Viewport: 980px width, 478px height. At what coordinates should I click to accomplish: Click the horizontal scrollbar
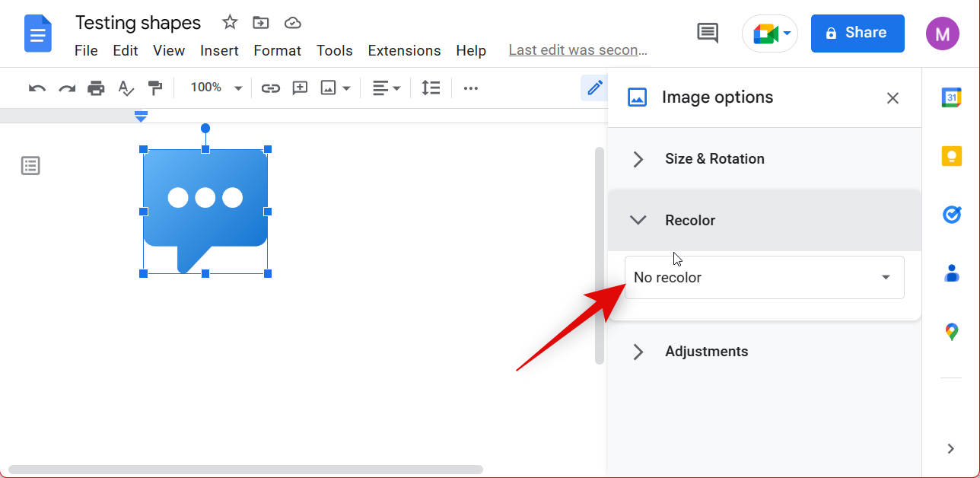pyautogui.click(x=245, y=470)
